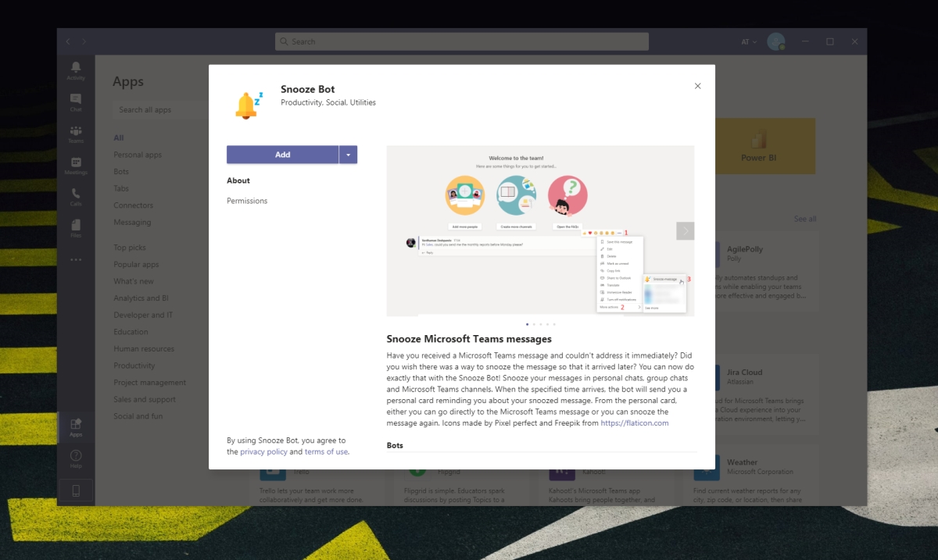This screenshot has height=560, width=938.
Task: Open the Chat icon in sidebar
Action: pos(76,102)
